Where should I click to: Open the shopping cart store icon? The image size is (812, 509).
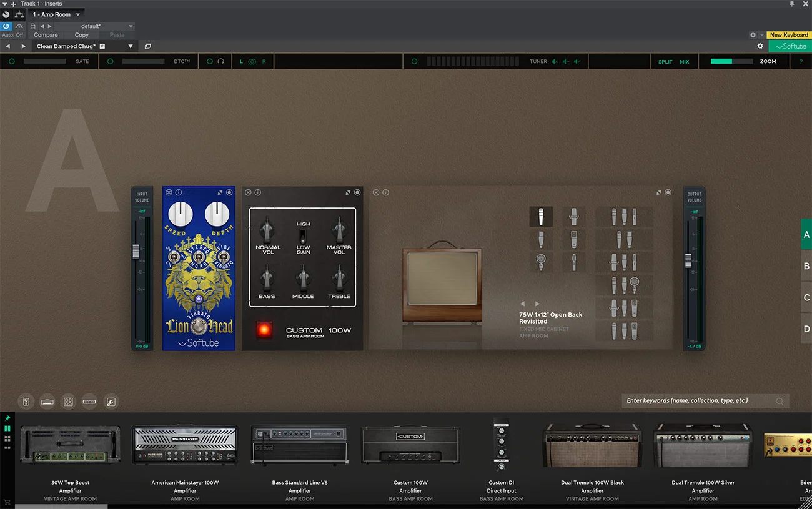coord(7,502)
